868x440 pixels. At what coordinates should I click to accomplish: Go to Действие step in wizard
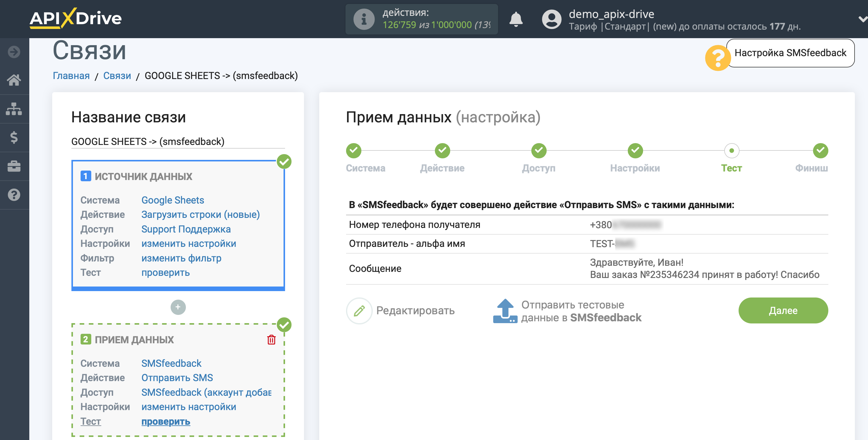[443, 151]
